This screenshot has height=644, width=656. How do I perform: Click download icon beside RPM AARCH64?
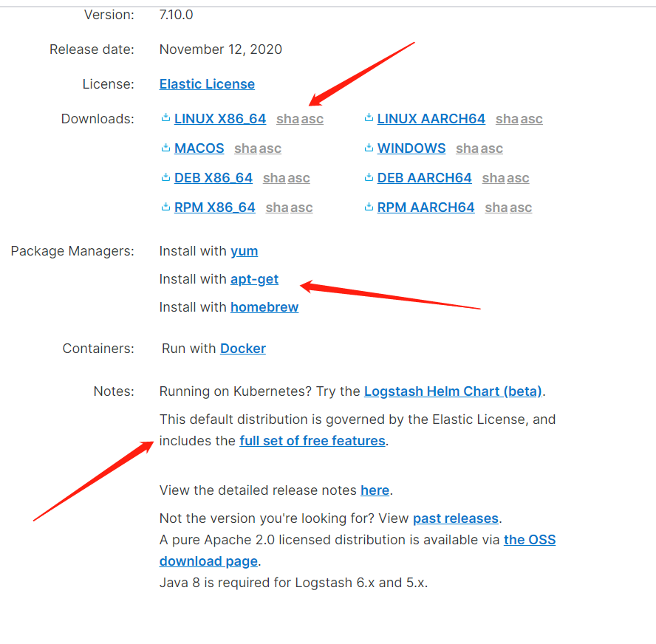(x=369, y=208)
